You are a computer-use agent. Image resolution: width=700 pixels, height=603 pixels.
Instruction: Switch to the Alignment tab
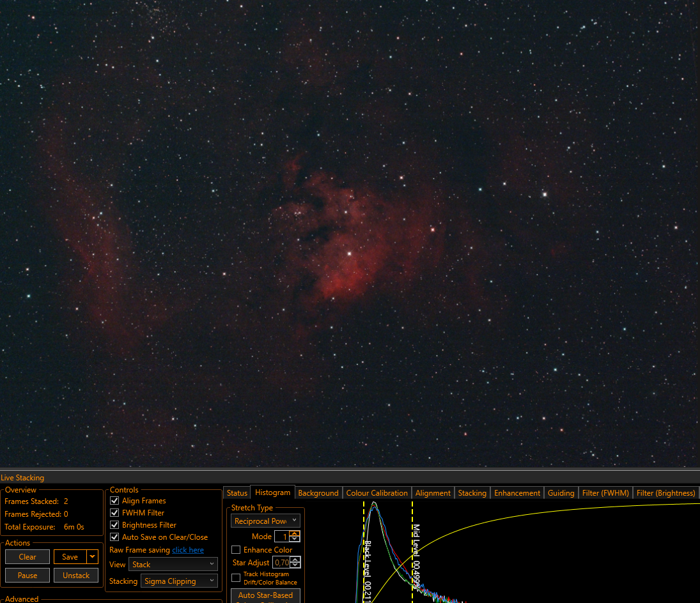click(x=433, y=493)
